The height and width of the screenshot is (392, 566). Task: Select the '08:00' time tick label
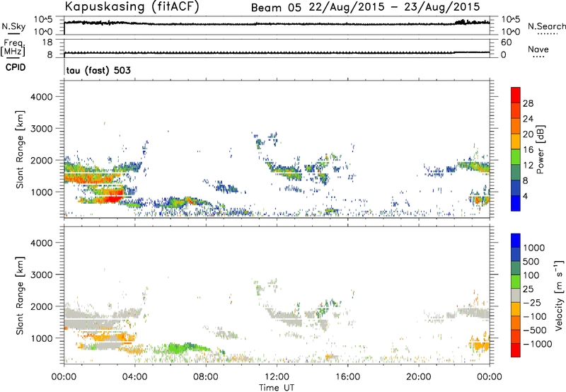206,377
